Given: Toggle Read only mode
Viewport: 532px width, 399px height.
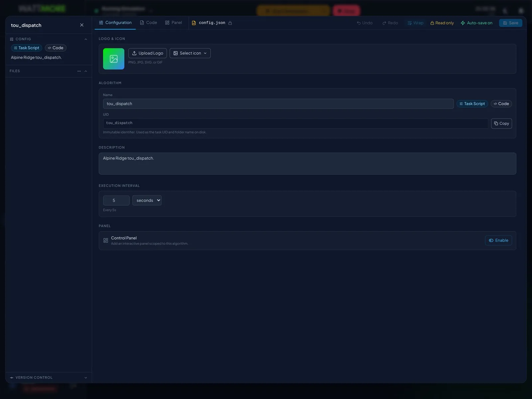Looking at the screenshot, I should pos(442,23).
